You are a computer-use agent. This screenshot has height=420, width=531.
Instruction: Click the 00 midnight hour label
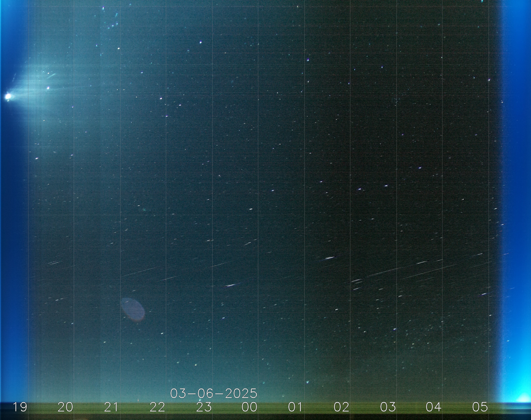(249, 407)
